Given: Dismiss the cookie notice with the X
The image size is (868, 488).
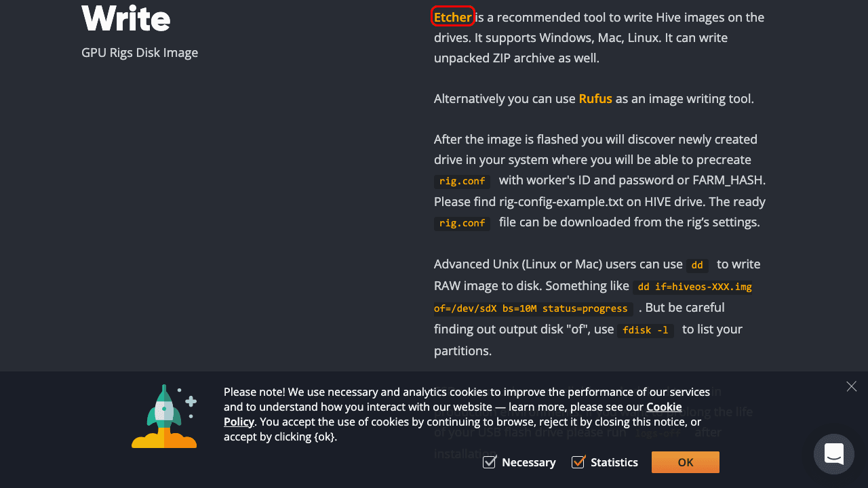Looking at the screenshot, I should click(x=852, y=386).
